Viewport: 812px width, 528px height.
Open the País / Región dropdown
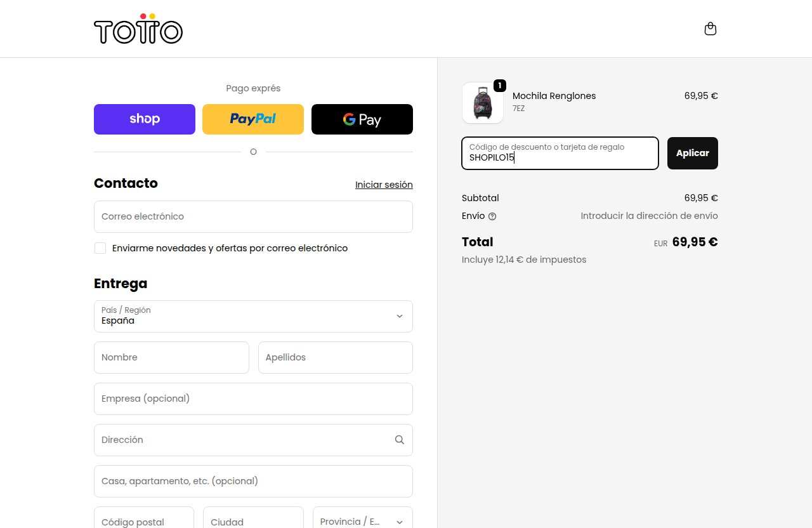point(253,316)
